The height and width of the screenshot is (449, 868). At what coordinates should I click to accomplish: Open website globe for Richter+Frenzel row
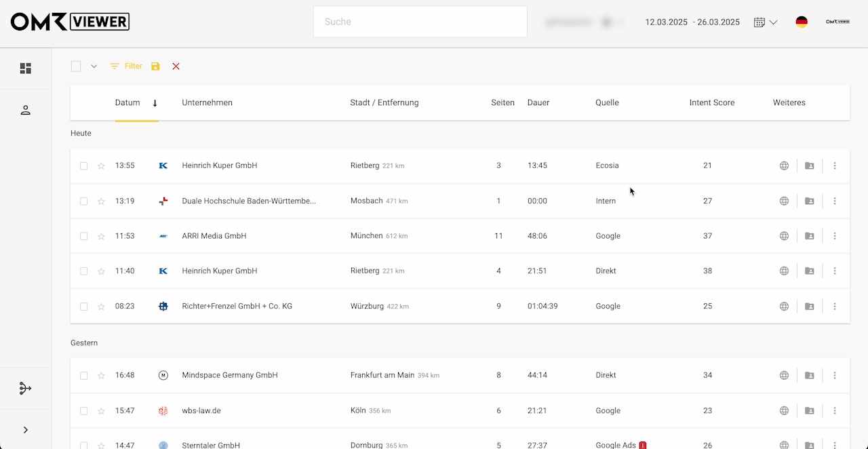[784, 307]
